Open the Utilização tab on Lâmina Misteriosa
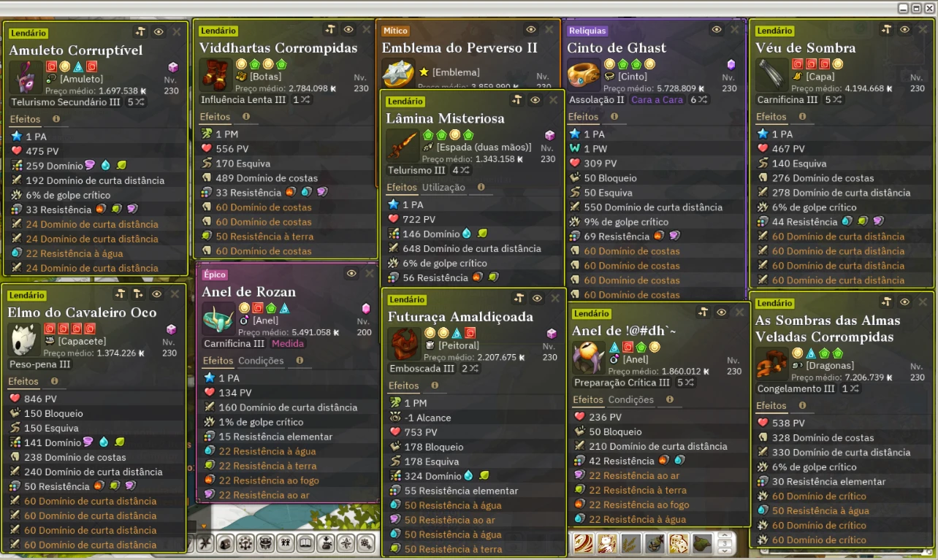This screenshot has width=938, height=560. pos(443,188)
